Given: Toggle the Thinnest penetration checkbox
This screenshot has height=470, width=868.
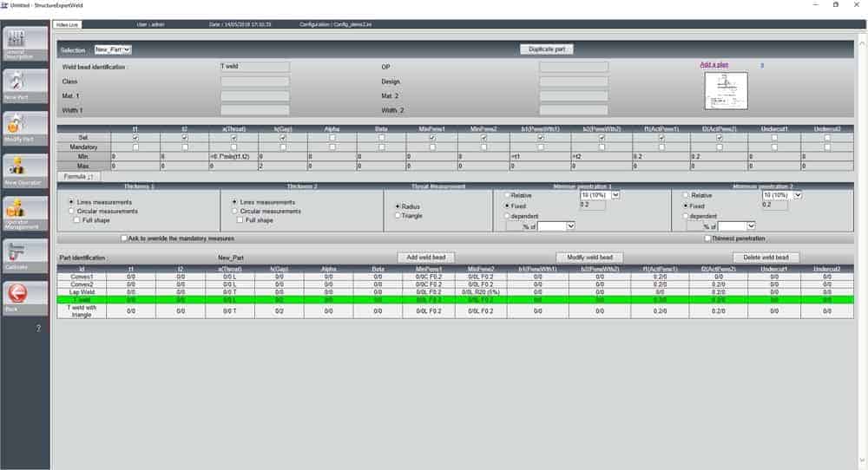Looking at the screenshot, I should click(708, 238).
